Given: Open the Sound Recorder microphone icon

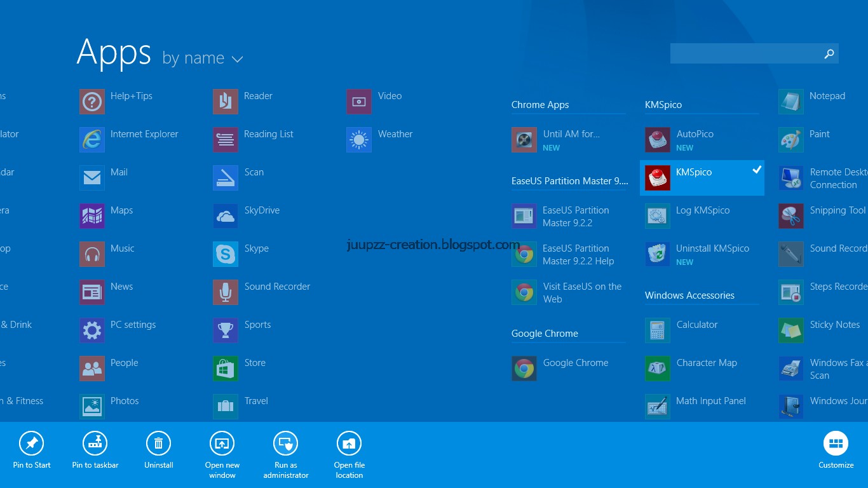Looking at the screenshot, I should [x=226, y=292].
